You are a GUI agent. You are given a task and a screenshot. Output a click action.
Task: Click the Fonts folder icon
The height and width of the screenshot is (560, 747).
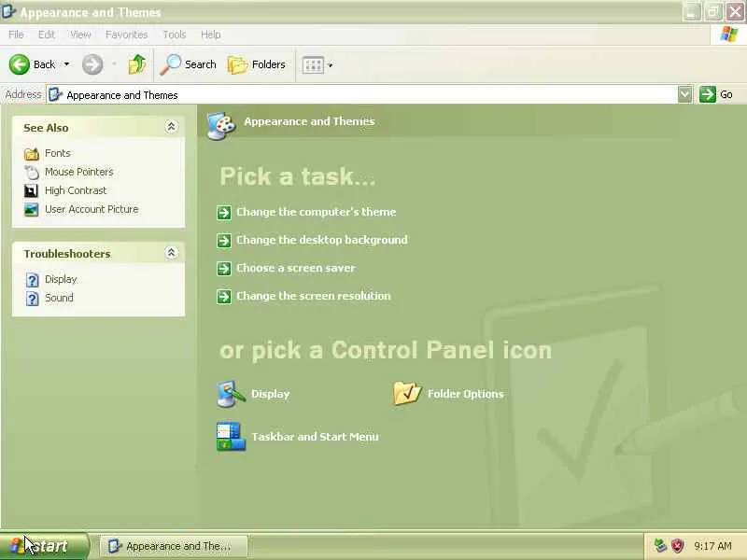click(x=32, y=153)
